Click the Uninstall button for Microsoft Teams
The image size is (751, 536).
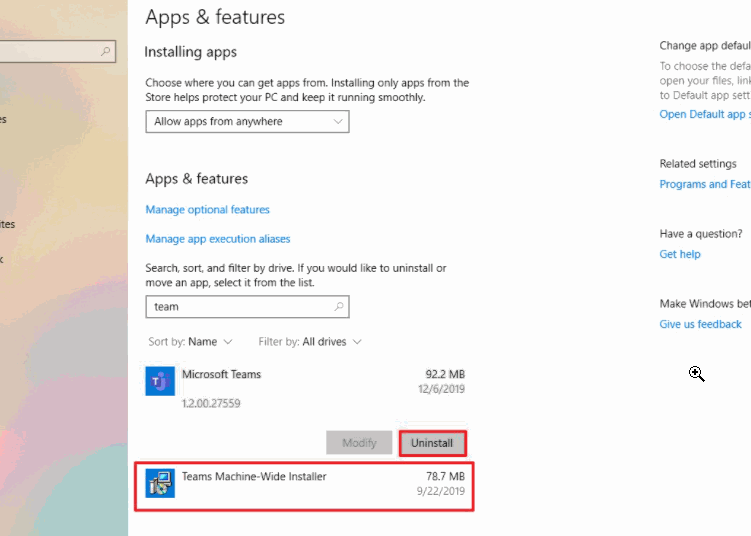click(432, 443)
